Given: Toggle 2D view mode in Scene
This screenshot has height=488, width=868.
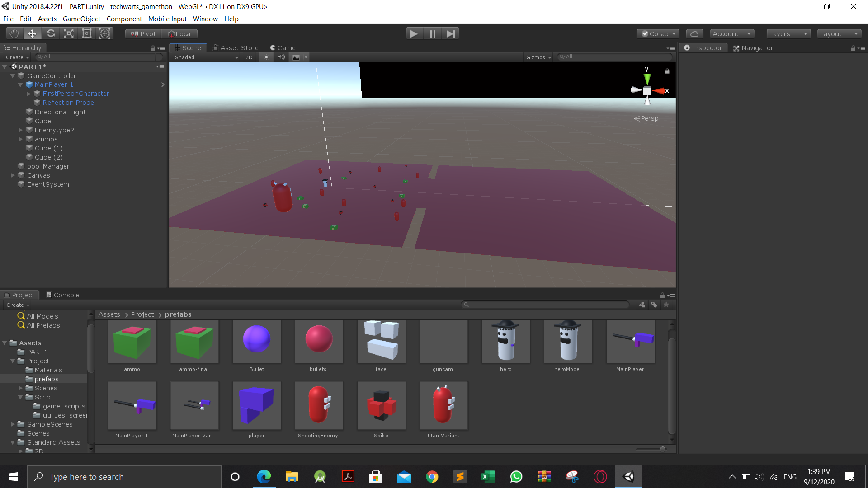Looking at the screenshot, I should point(249,57).
